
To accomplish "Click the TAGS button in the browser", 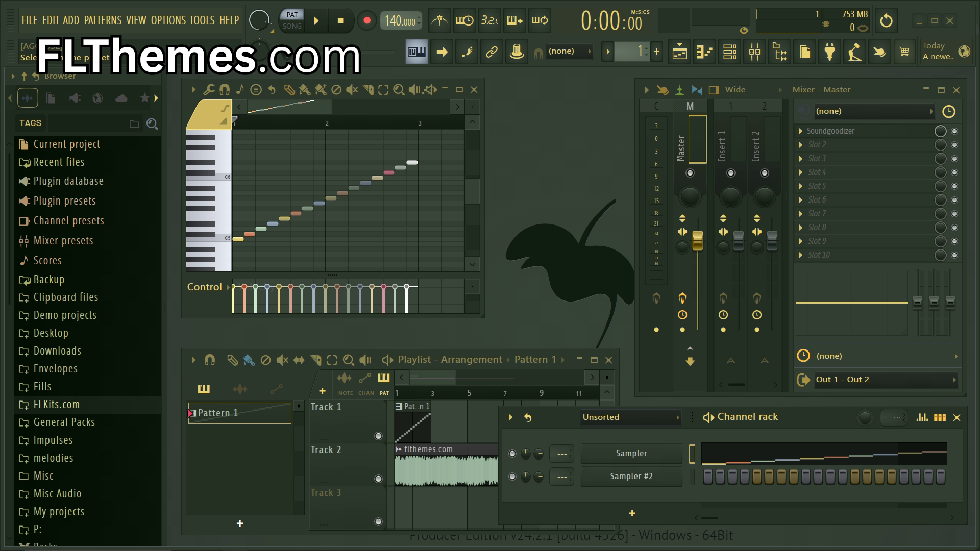I will [30, 123].
